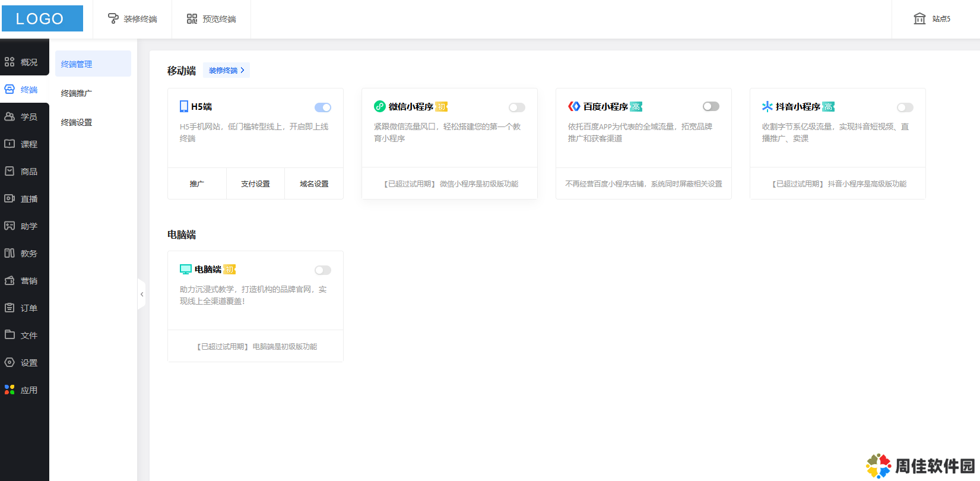
Task: Click 域名设置 on H5端 card
Action: [x=314, y=183]
